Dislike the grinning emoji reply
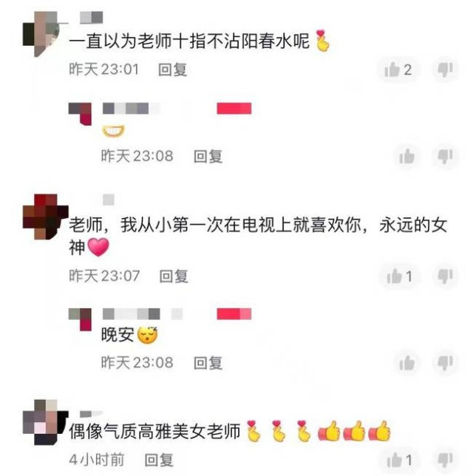 point(445,157)
